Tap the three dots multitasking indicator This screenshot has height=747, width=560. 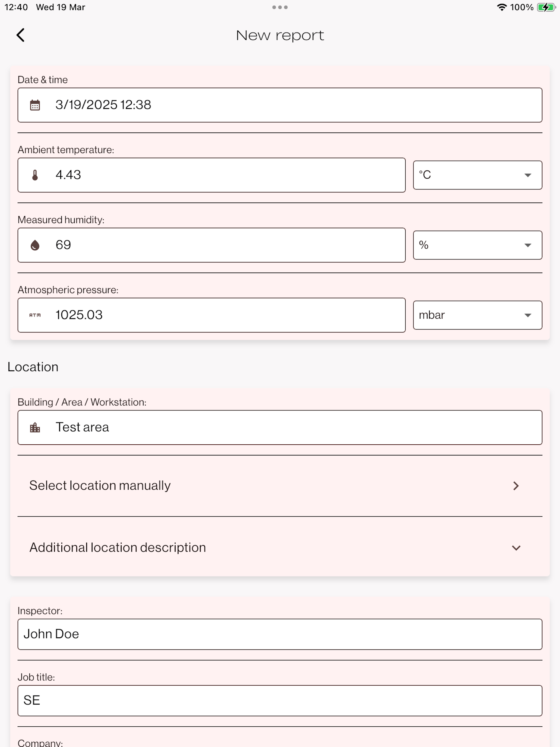pyautogui.click(x=280, y=7)
